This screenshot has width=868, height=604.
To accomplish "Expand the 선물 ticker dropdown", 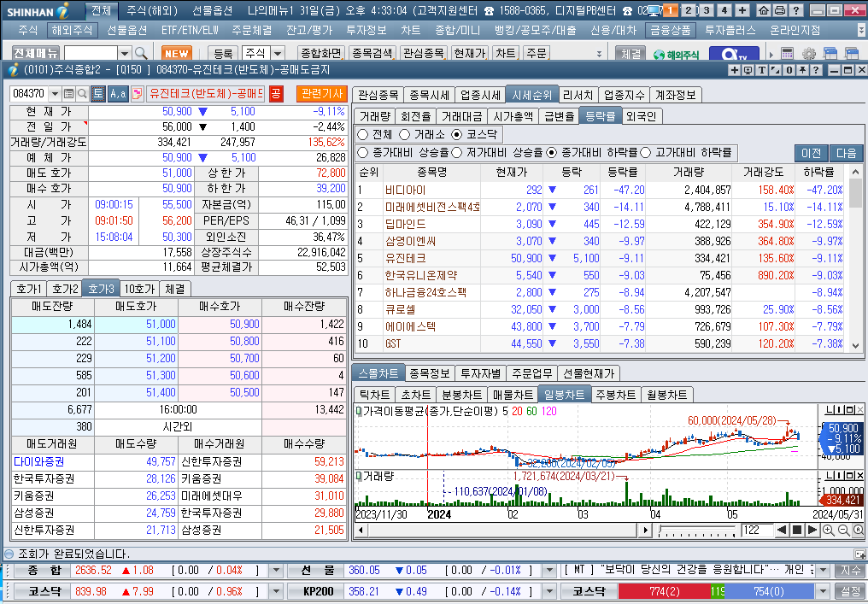I will click(549, 570).
